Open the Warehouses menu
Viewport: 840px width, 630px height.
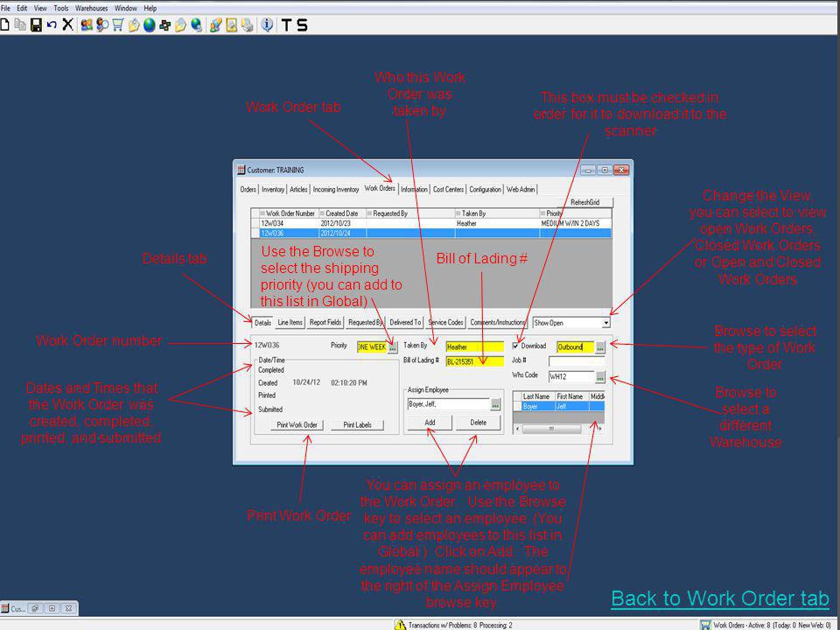tap(92, 8)
